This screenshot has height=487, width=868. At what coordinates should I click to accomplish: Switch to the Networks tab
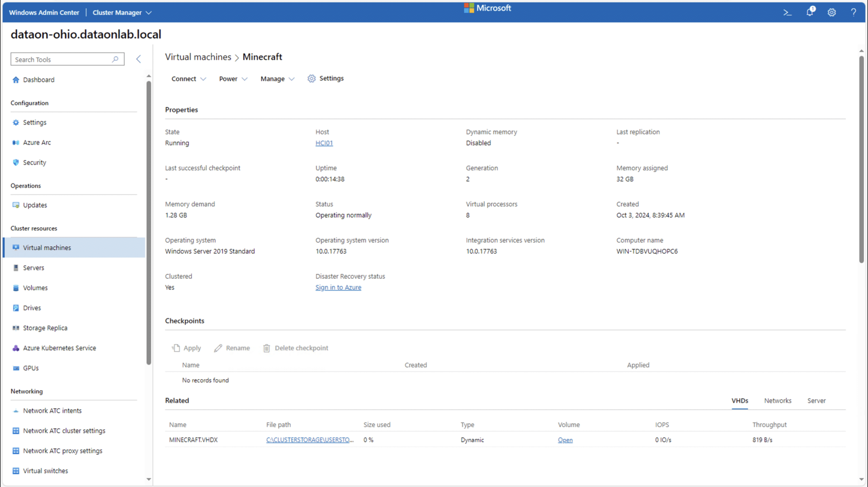pyautogui.click(x=778, y=401)
